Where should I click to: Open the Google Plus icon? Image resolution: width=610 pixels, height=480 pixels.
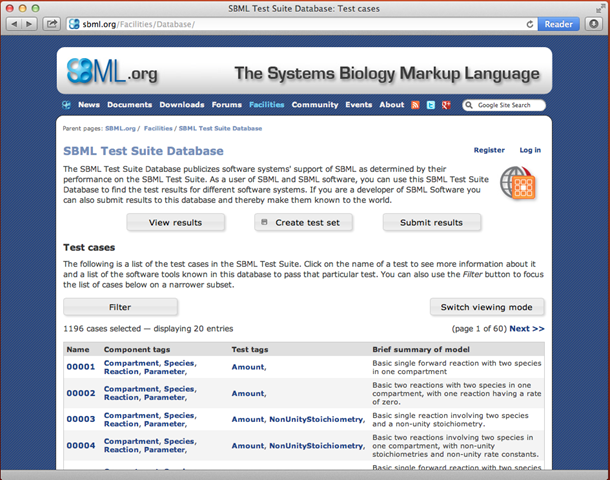pyautogui.click(x=446, y=105)
